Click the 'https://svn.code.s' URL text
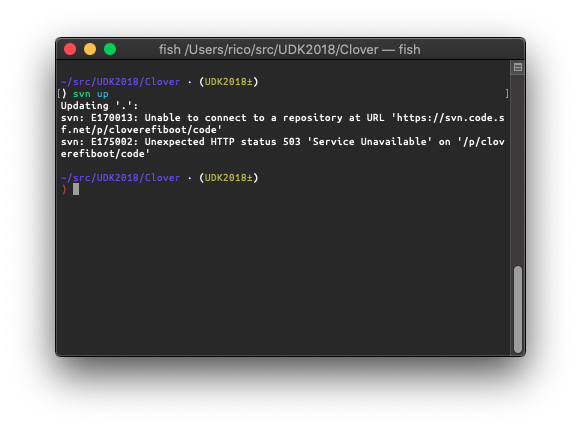The width and height of the screenshot is (581, 430). tap(451, 118)
